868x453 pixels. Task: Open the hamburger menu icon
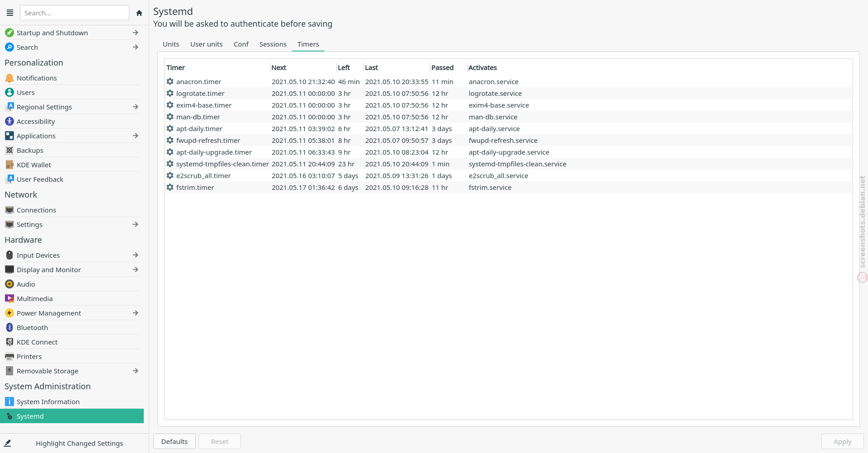click(x=10, y=13)
